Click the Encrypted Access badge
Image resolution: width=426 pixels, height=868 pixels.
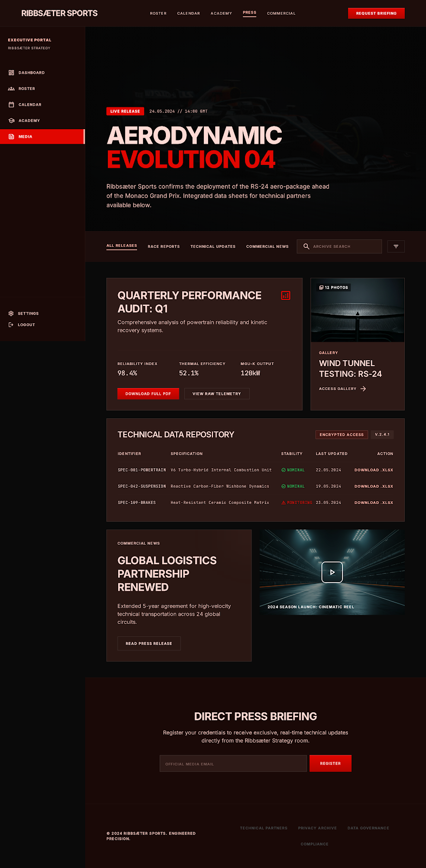pos(341,435)
